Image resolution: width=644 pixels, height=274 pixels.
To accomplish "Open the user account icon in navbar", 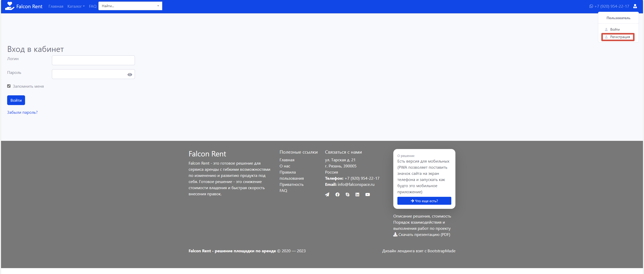I will coord(635,6).
